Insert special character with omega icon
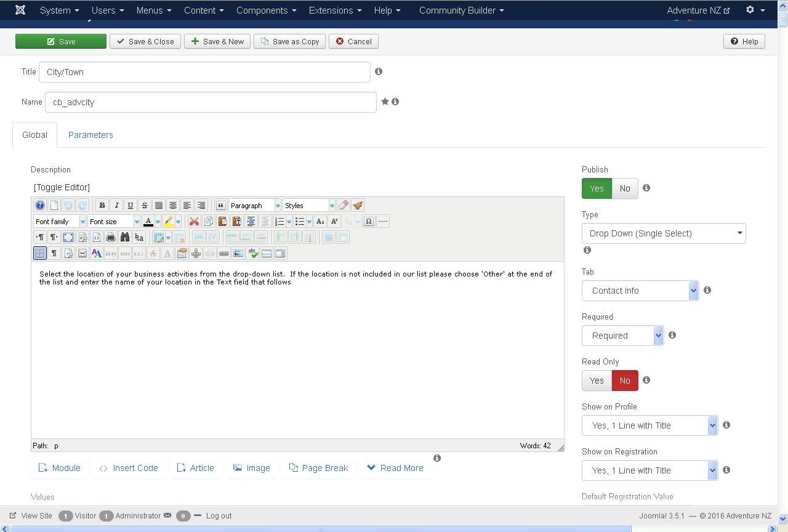Viewport: 788px width, 532px height. point(369,221)
